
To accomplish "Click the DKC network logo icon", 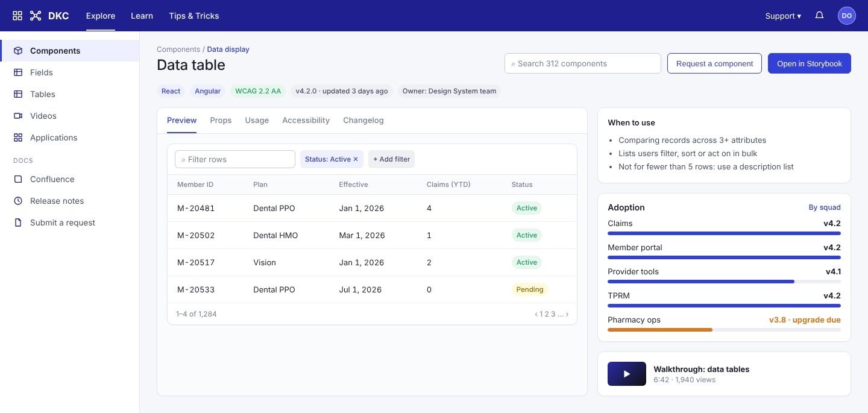I will coord(36,16).
